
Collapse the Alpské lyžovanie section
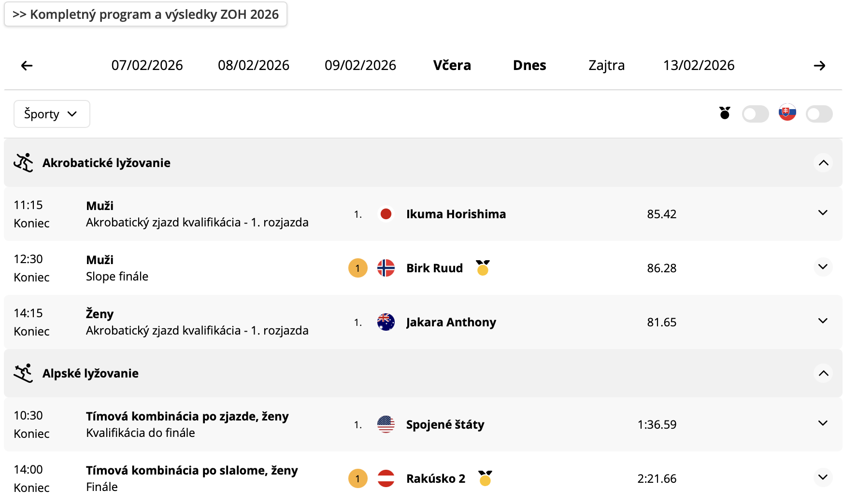[823, 373]
